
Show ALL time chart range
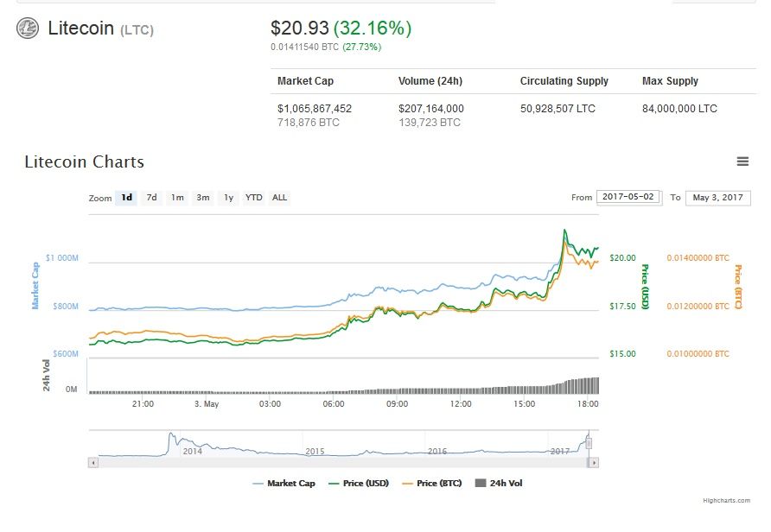[279, 198]
